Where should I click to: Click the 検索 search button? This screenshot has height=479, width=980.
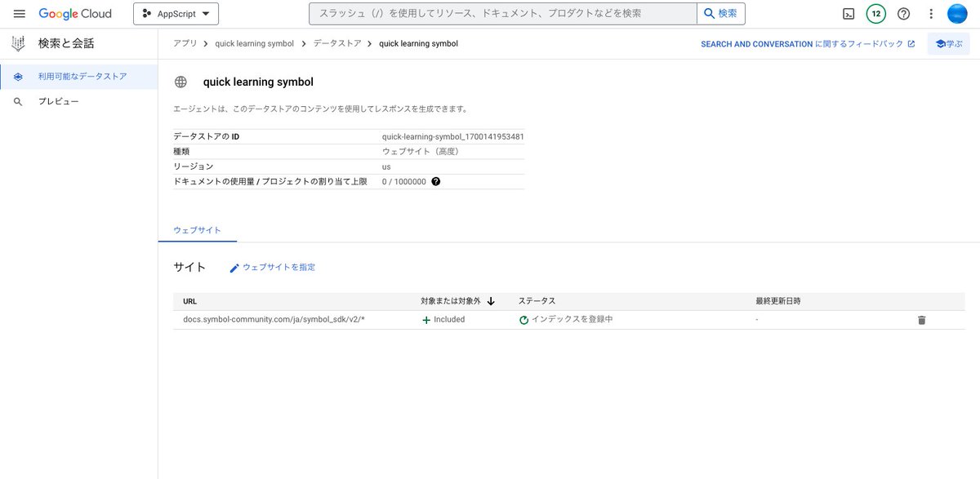pos(720,14)
